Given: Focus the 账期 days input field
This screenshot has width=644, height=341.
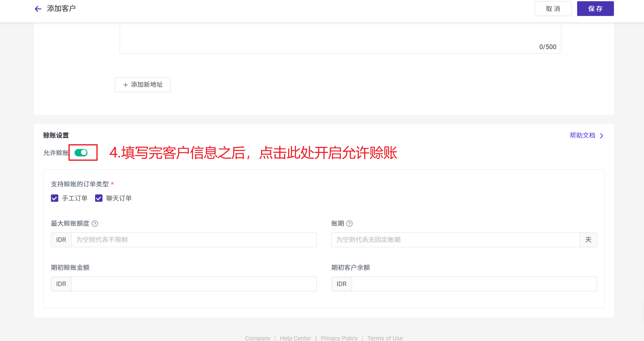Looking at the screenshot, I should 455,240.
